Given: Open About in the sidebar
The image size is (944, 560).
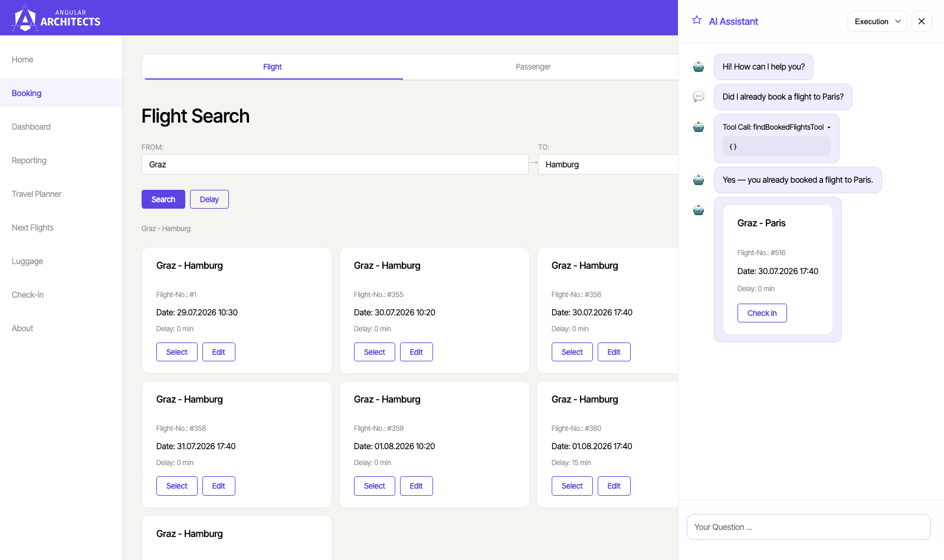Looking at the screenshot, I should (x=61, y=328).
